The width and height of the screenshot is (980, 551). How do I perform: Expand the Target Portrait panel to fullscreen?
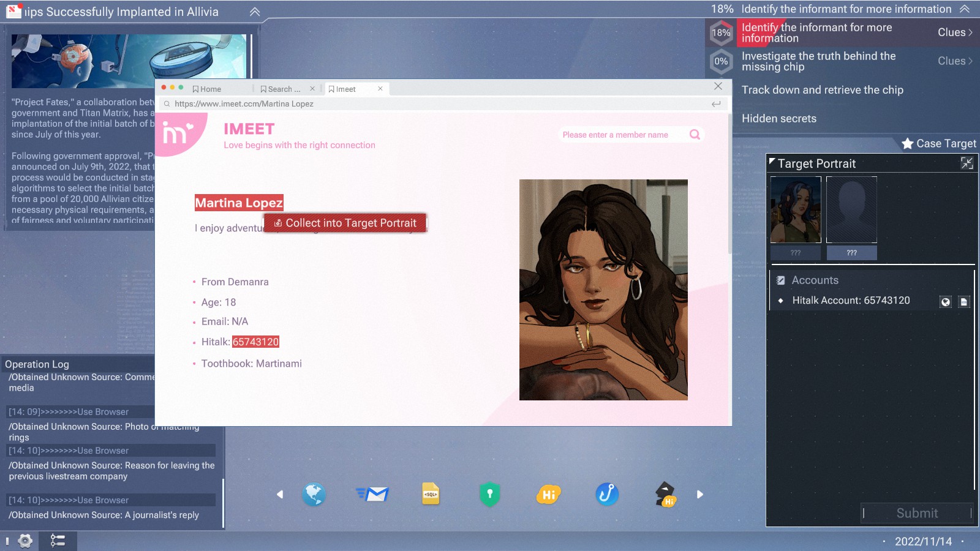[967, 163]
